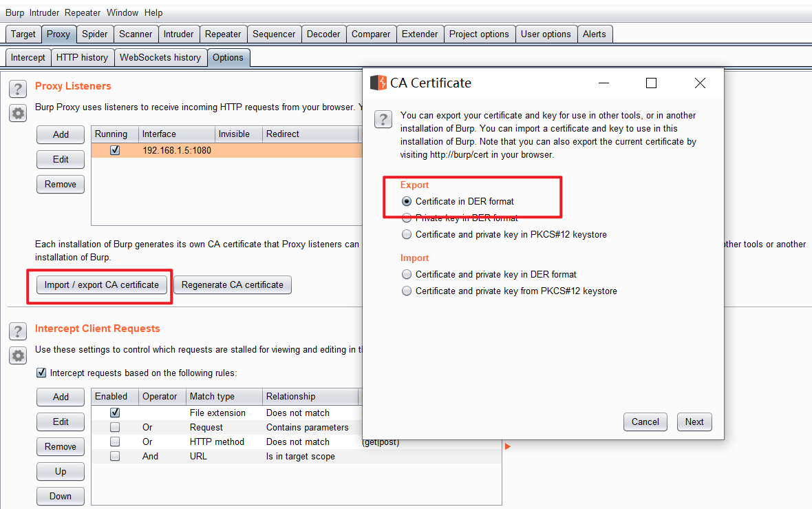Image resolution: width=812 pixels, height=509 pixels.
Task: Open the Burp menu
Action: pos(15,12)
